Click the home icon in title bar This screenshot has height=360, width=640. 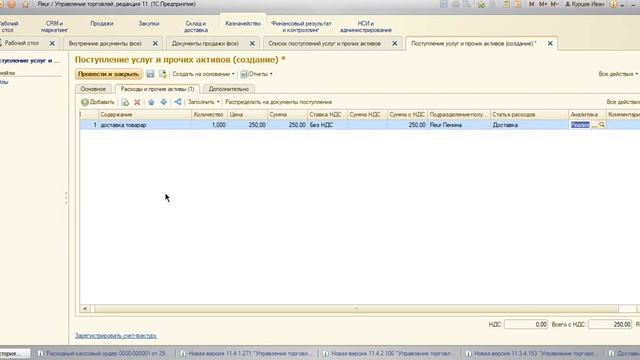25,4
